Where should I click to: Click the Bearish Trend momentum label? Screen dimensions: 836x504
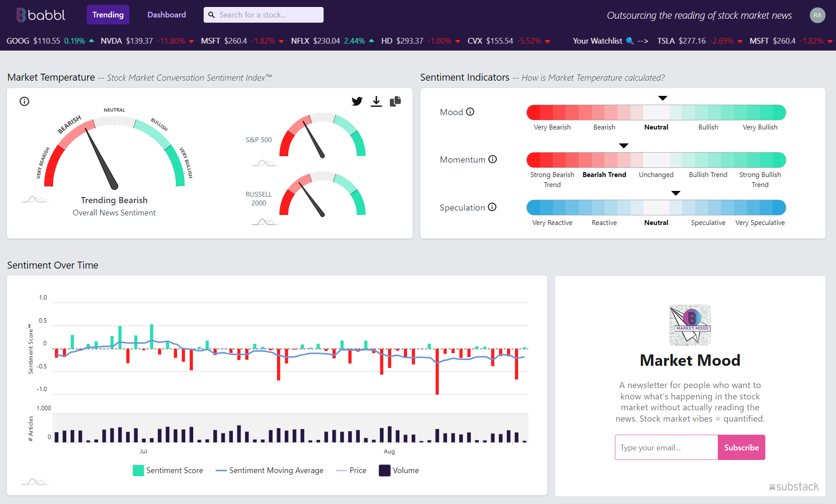tap(604, 175)
